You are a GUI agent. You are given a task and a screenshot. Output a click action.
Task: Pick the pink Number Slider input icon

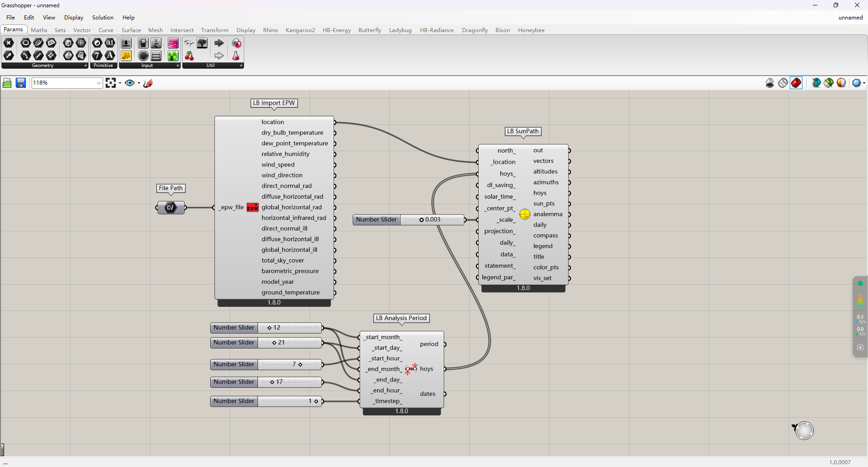point(173,43)
